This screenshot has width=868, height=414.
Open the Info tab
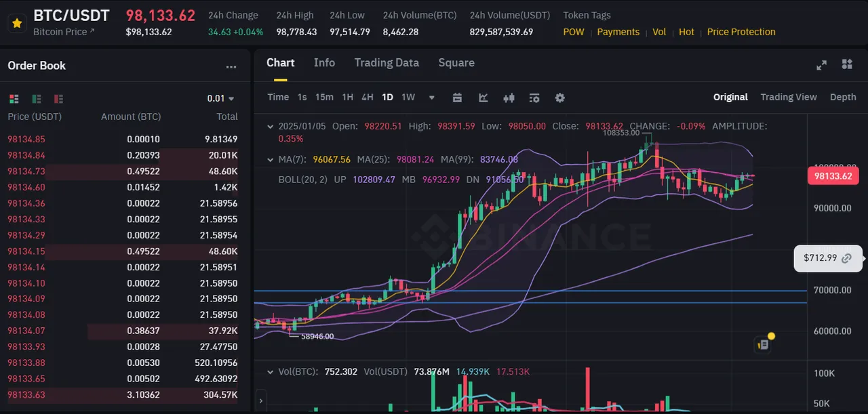(324, 63)
